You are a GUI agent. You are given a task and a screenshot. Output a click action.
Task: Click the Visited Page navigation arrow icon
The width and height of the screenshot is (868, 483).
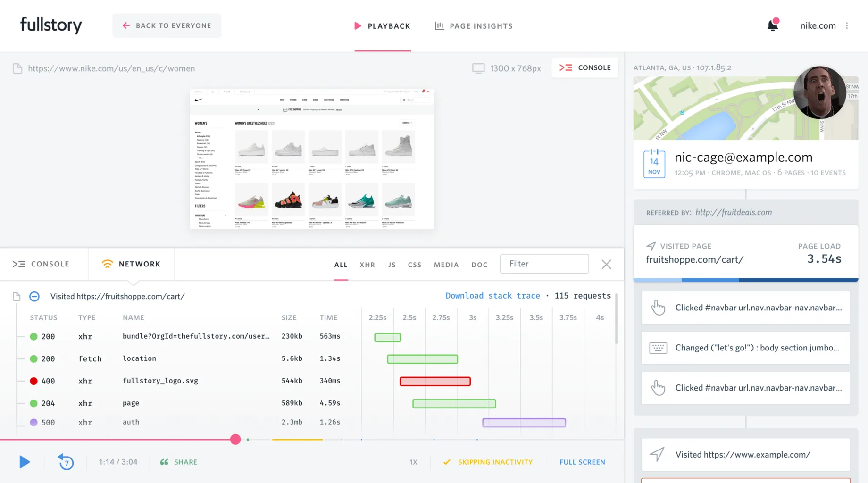click(x=651, y=246)
